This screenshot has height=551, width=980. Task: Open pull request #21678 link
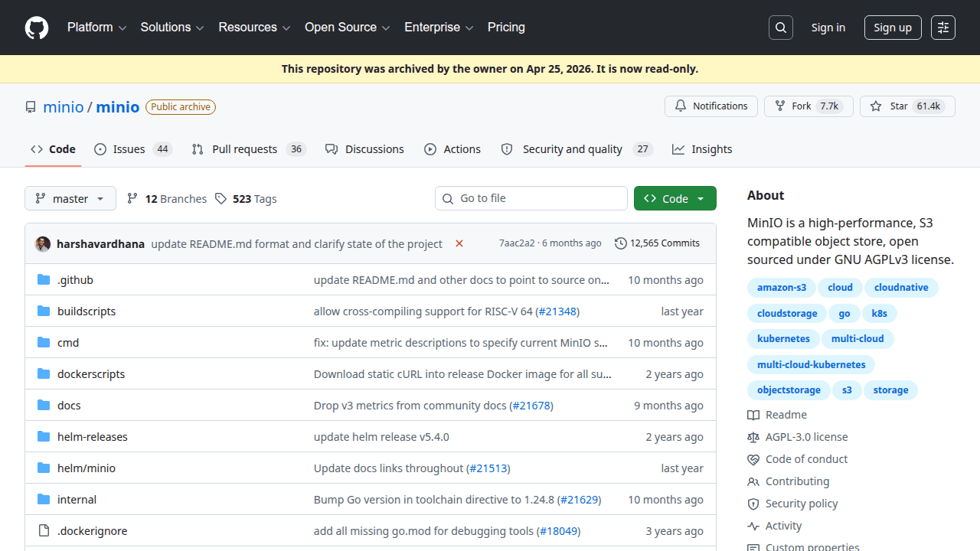(x=531, y=406)
